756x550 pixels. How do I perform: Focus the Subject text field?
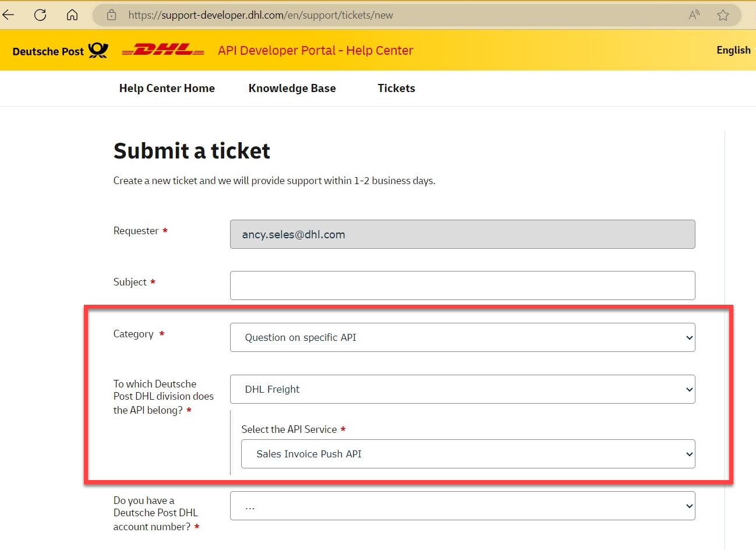(x=462, y=285)
